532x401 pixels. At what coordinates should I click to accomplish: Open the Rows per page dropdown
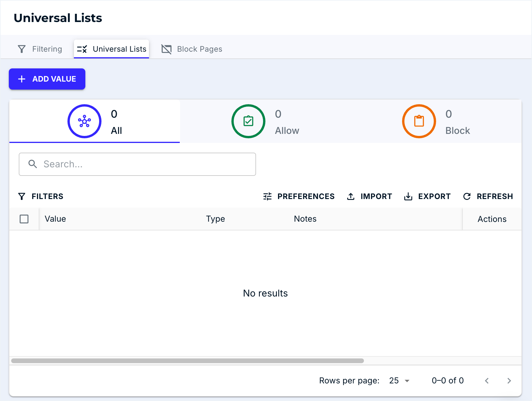click(399, 381)
